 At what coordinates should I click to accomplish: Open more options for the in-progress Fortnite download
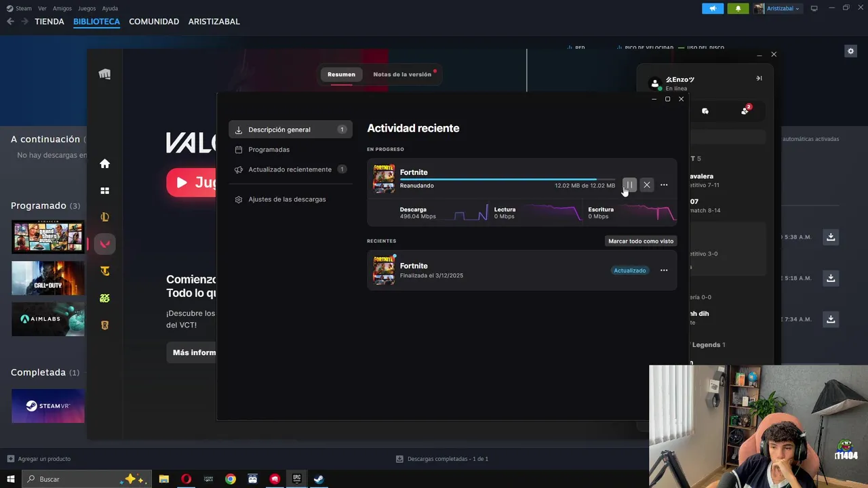pos(664,185)
